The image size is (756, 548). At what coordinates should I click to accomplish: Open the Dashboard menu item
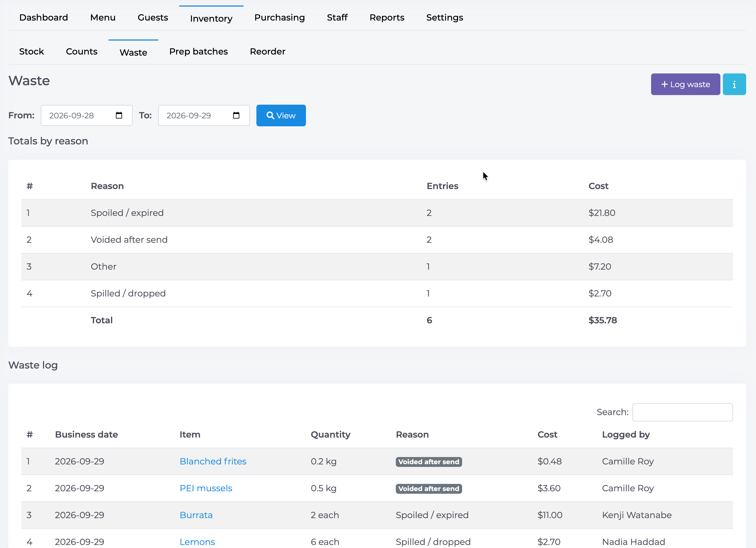point(44,18)
